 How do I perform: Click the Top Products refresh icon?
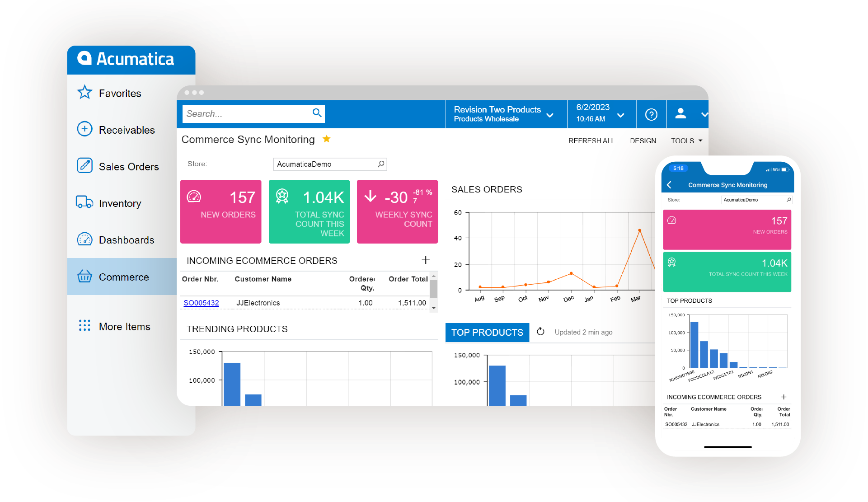click(x=540, y=332)
